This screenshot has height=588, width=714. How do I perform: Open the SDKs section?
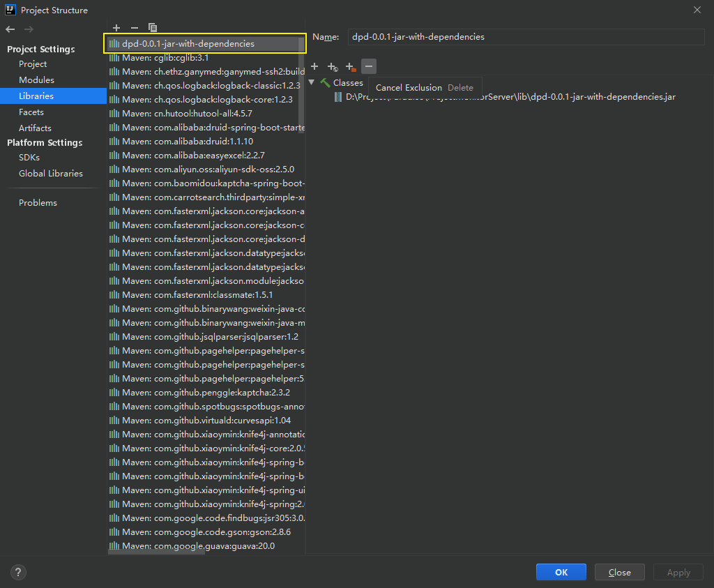tap(29, 157)
